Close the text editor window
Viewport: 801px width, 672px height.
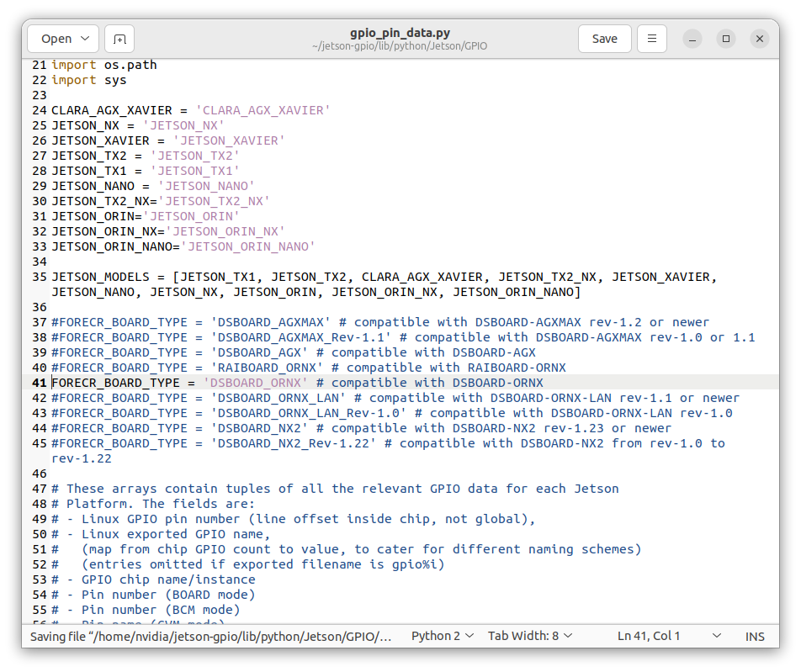coord(759,38)
